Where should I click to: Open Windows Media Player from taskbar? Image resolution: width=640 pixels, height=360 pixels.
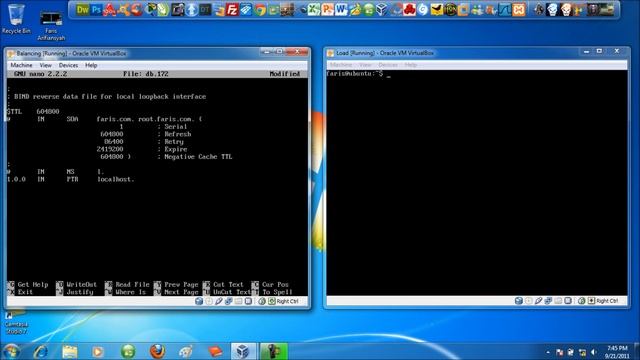(98, 351)
